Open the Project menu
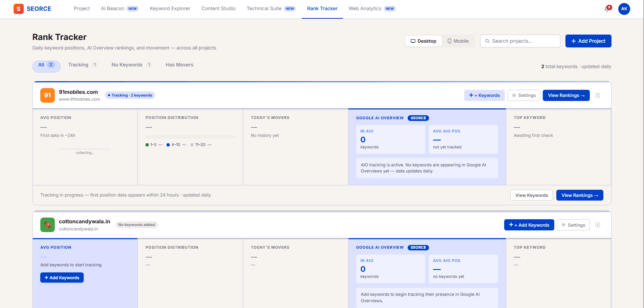Viewport: 644px width, 308px height. (x=82, y=8)
